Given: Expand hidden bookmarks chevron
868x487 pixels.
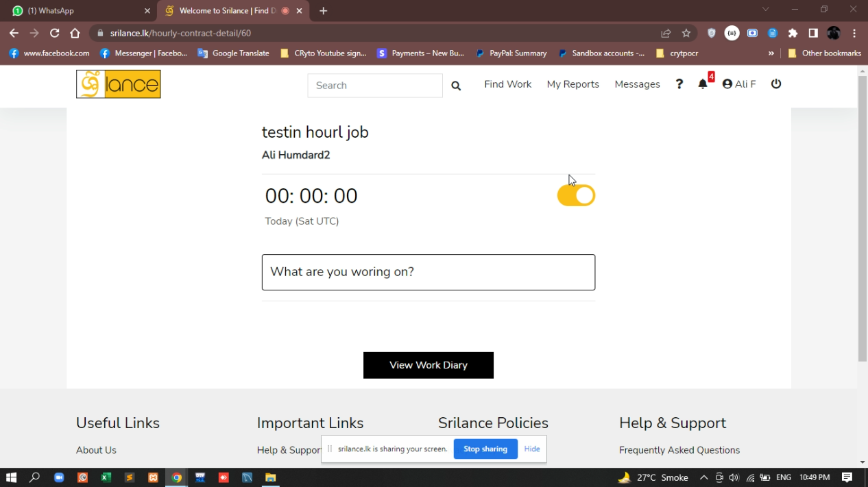Looking at the screenshot, I should click(771, 53).
